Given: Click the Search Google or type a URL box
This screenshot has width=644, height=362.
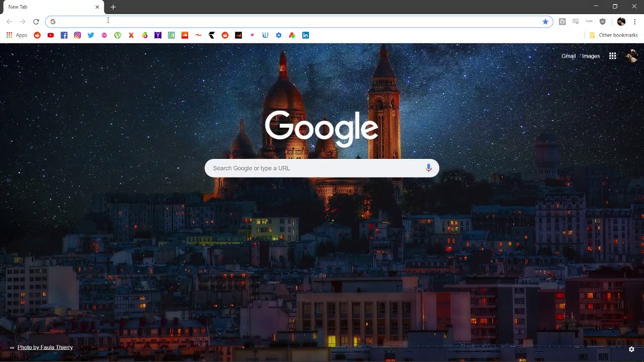Looking at the screenshot, I should (321, 168).
